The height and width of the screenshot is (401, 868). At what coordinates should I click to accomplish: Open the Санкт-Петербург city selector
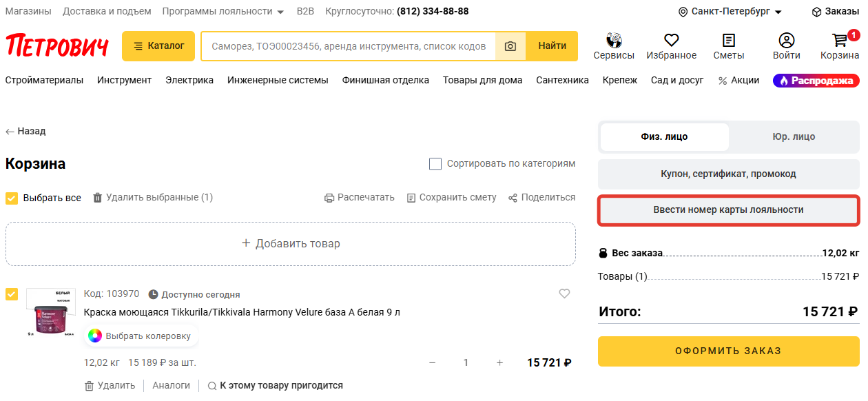tap(730, 12)
